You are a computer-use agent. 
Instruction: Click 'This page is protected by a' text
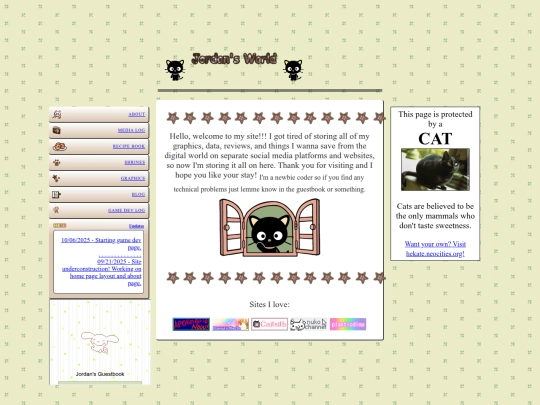tap(435, 119)
